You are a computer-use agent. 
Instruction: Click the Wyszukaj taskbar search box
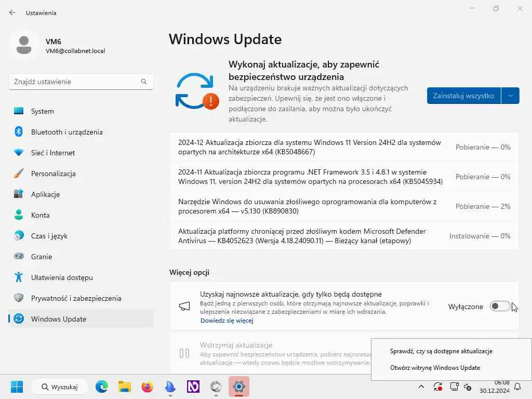pos(59,387)
